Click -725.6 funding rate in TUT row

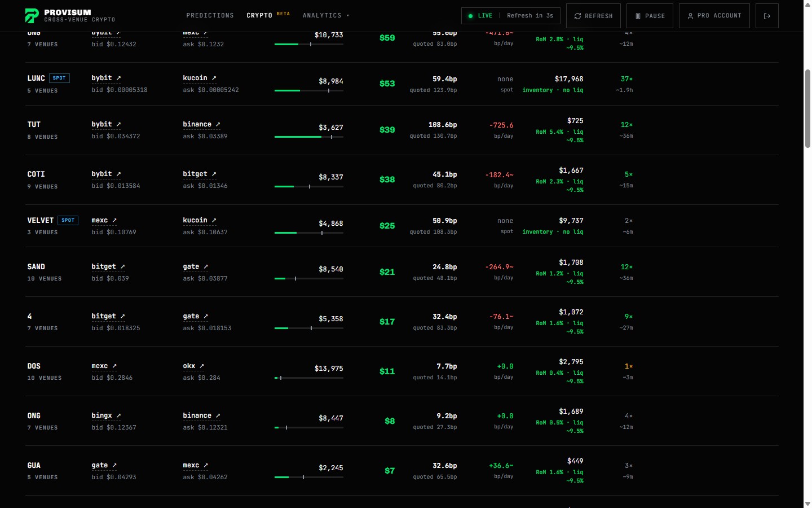click(501, 125)
